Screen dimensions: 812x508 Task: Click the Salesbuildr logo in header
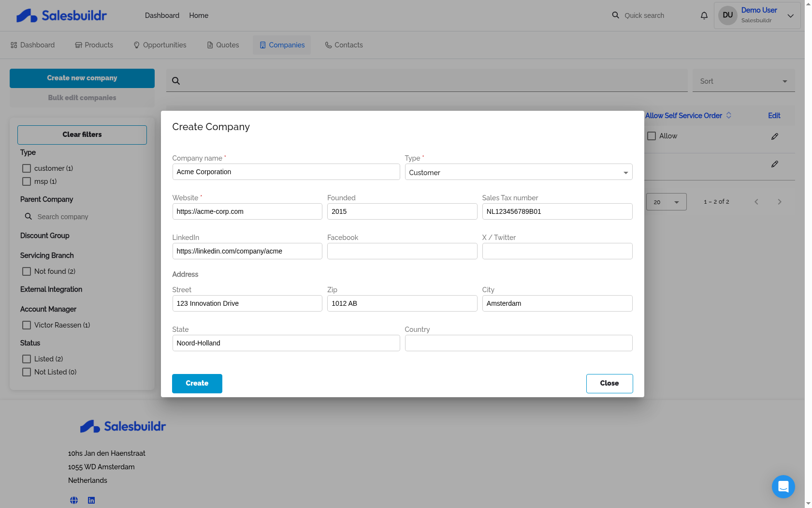(x=61, y=15)
